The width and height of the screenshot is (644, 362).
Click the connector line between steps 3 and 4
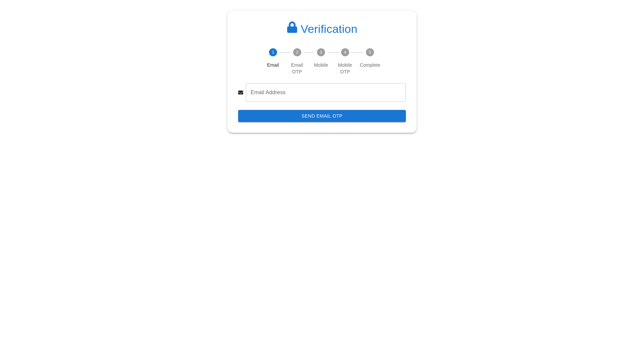pyautogui.click(x=333, y=52)
